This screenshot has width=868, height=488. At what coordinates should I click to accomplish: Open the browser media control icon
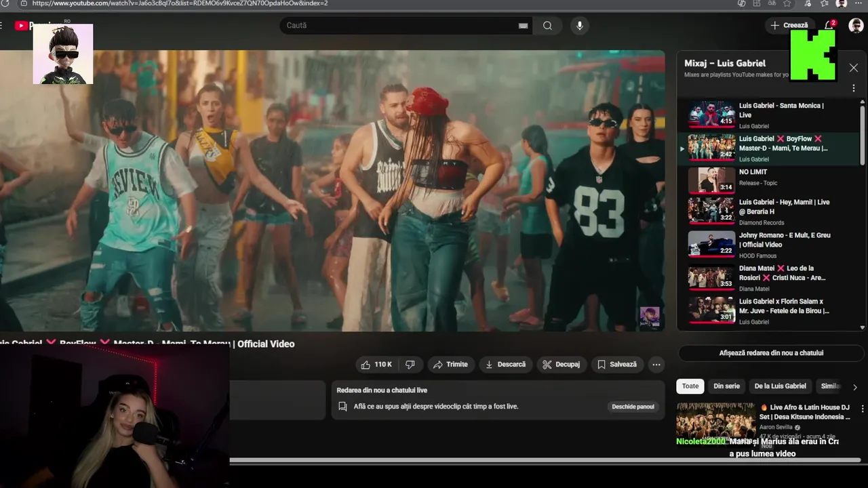pos(808,3)
